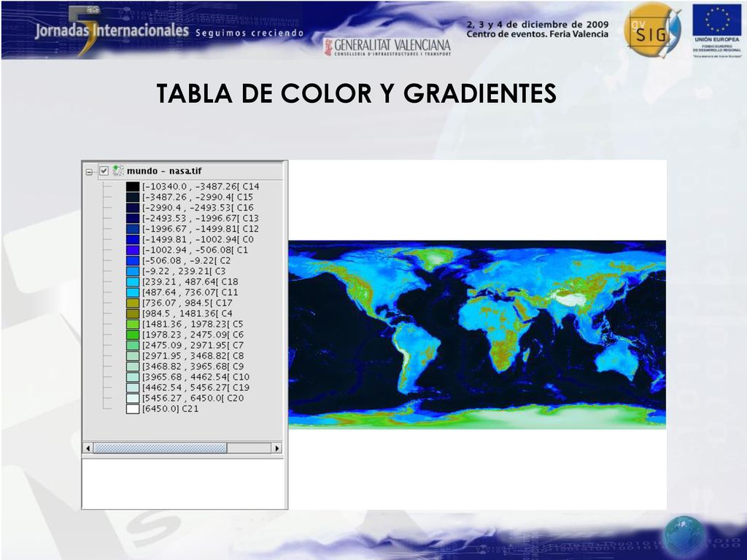Choose the swatch for class C10
This screenshot has width=747, height=560.
coord(133,377)
